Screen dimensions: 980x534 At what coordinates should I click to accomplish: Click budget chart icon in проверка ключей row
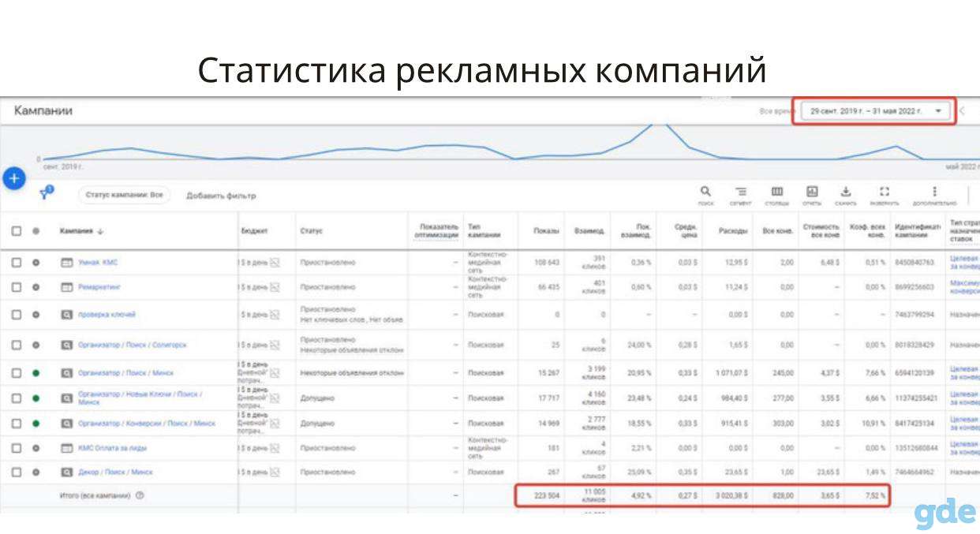click(275, 315)
